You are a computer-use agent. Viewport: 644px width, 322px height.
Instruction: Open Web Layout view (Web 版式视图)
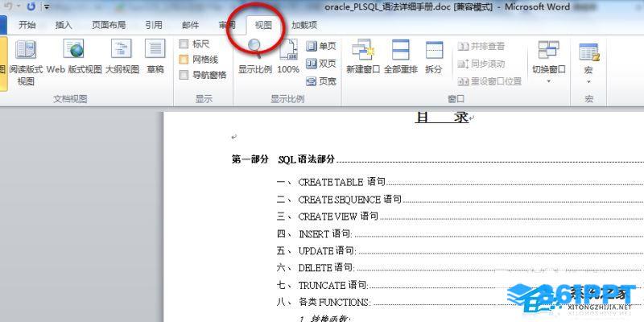coord(74,56)
